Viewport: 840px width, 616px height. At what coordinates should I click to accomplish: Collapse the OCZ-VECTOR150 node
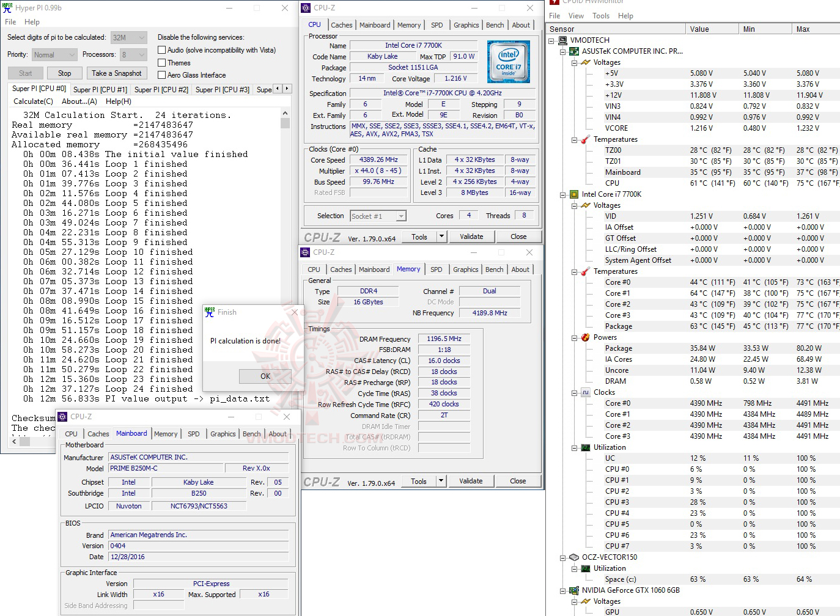563,557
